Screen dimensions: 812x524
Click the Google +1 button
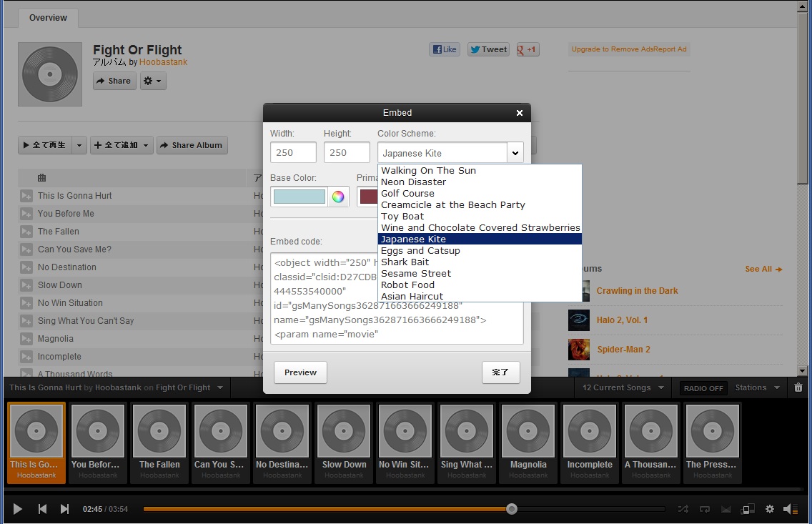point(528,49)
